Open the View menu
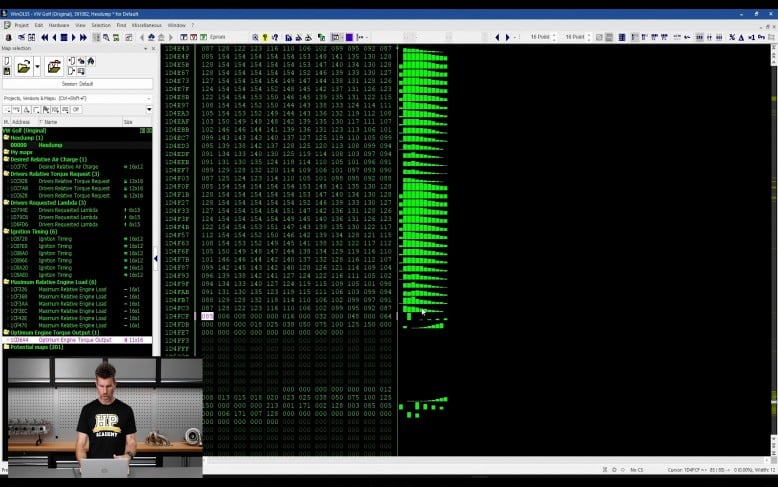This screenshot has height=487, width=778. click(x=80, y=25)
